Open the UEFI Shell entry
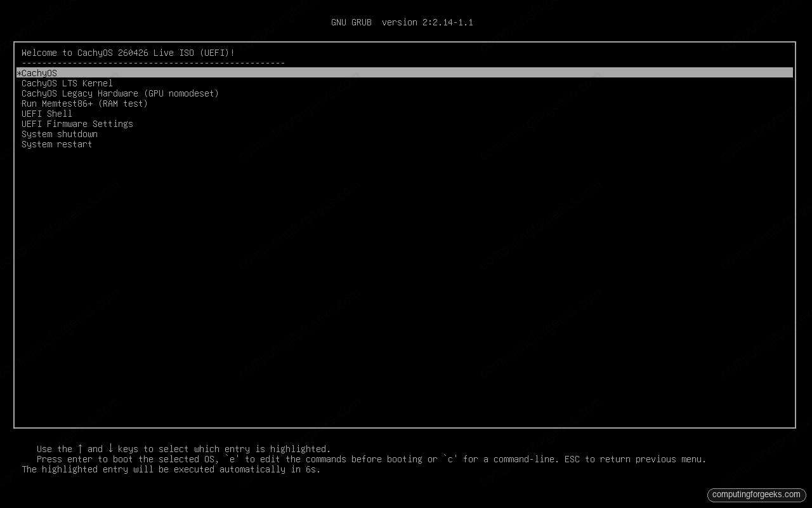Image resolution: width=812 pixels, height=508 pixels. (x=47, y=114)
